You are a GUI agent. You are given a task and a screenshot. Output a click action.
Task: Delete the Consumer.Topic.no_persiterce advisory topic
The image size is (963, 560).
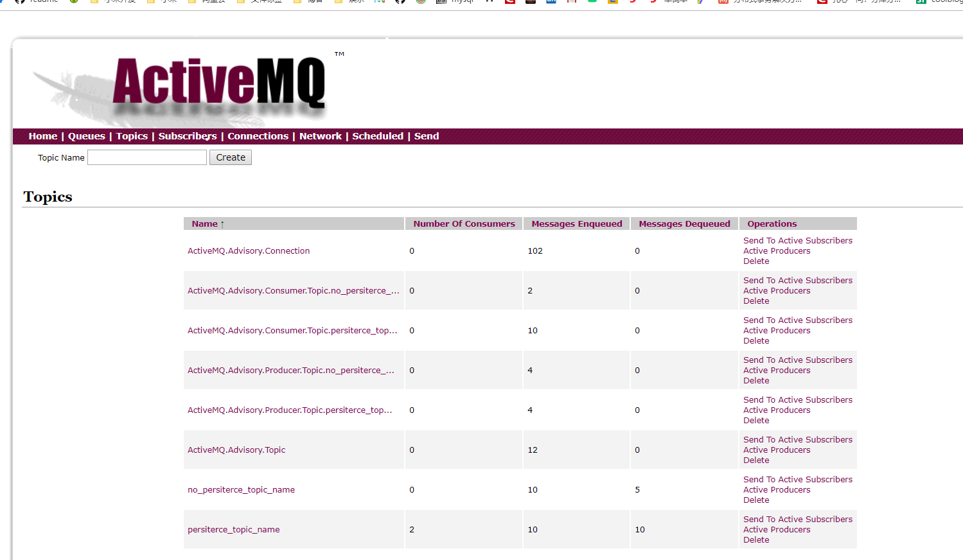point(756,301)
